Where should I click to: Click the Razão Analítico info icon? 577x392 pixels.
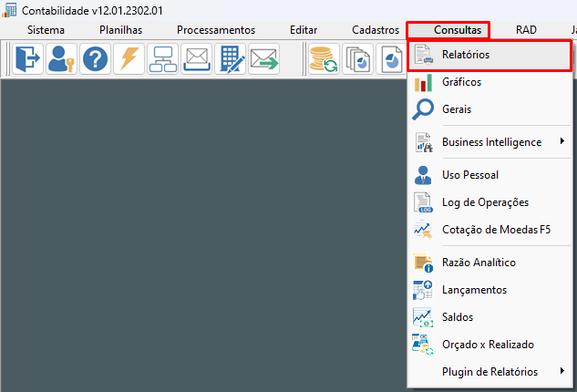click(423, 263)
